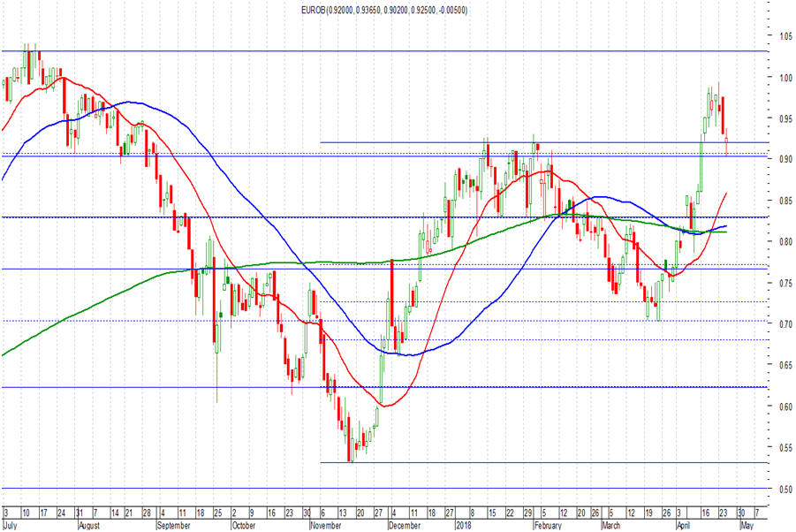This screenshot has height=532, width=796.
Task: Click the EUROB chart title text
Action: [384, 10]
